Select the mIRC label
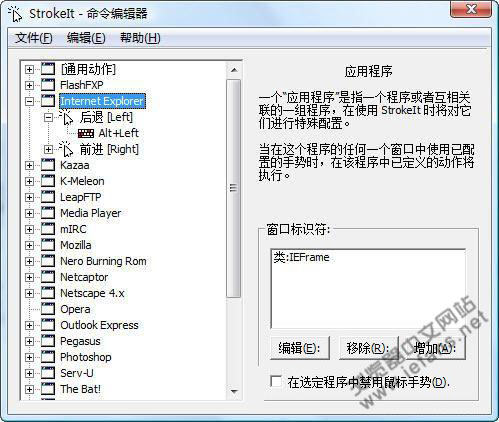 tap(73, 229)
